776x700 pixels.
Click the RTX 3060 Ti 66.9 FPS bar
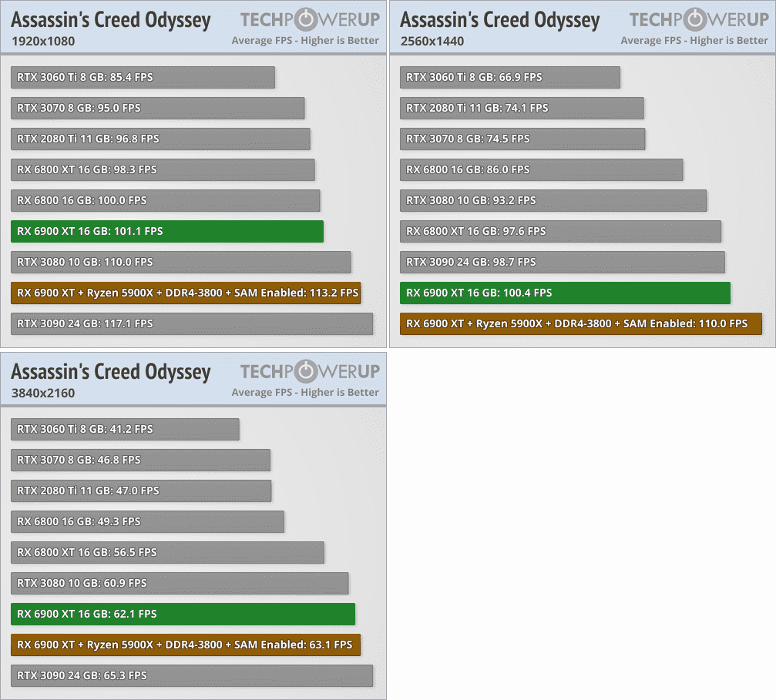tap(509, 77)
